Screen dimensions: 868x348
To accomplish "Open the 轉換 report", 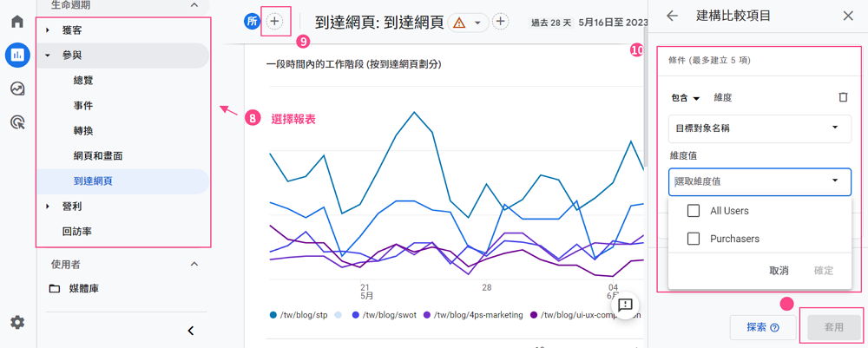I will click(83, 130).
